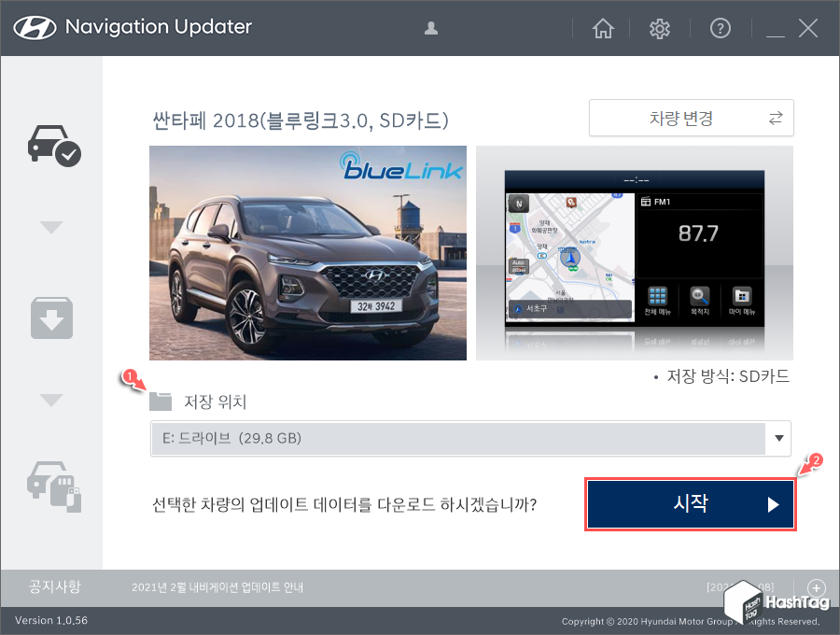Click the Santa Fe bluelink vehicle photo

click(x=308, y=252)
